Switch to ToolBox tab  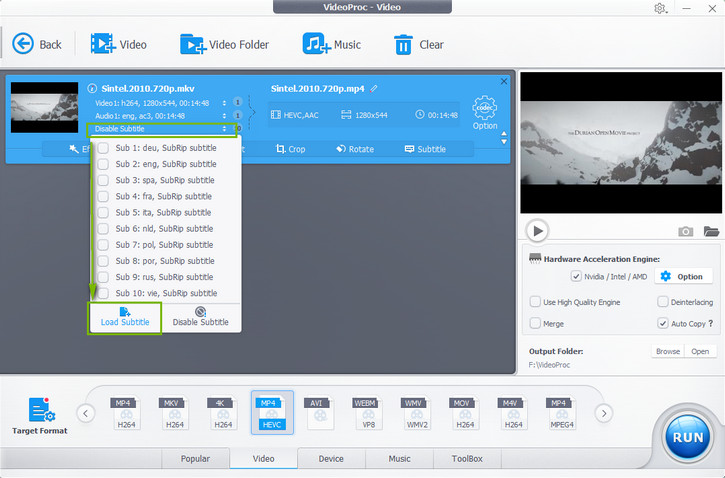point(467,458)
